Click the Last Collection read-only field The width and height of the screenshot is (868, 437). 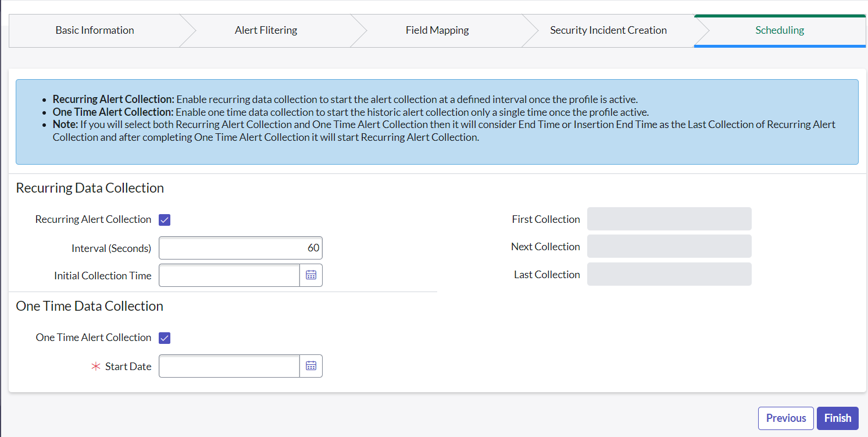point(669,274)
